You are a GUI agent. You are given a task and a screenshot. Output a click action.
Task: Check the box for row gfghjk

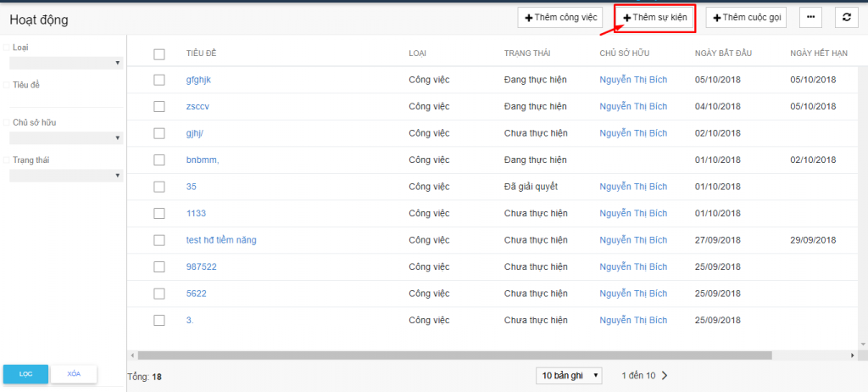[159, 80]
